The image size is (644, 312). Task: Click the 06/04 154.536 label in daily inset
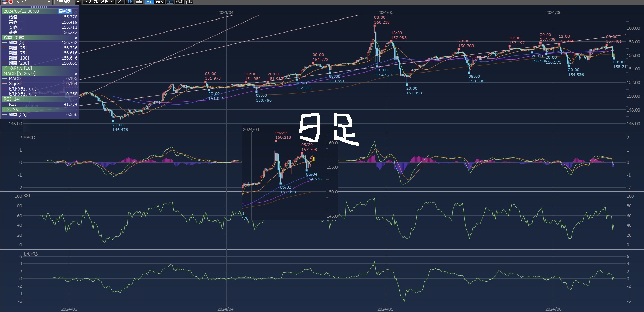314,177
